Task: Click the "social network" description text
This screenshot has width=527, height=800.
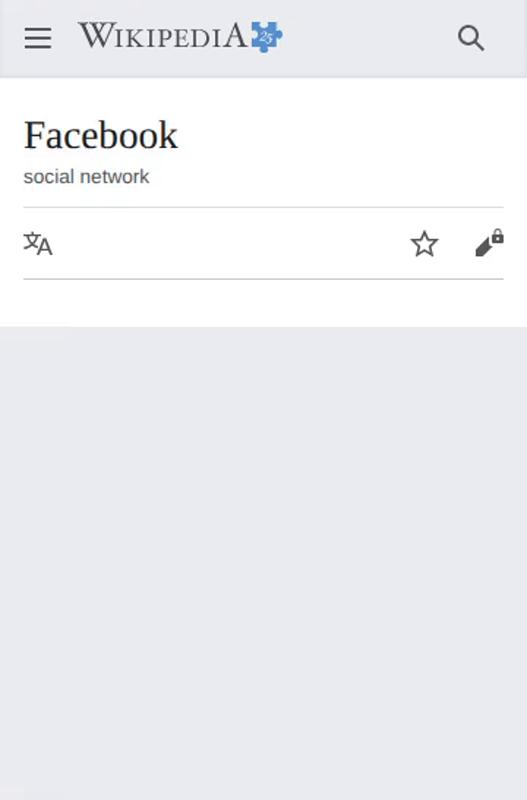Action: pyautogui.click(x=86, y=177)
